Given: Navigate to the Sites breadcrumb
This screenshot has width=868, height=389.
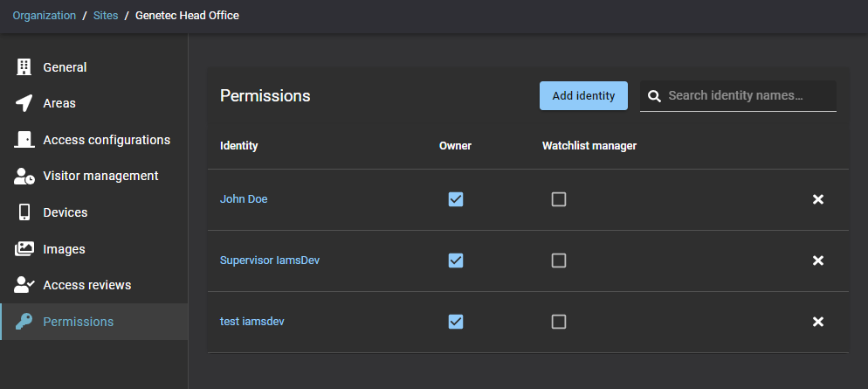Looking at the screenshot, I should click(105, 16).
